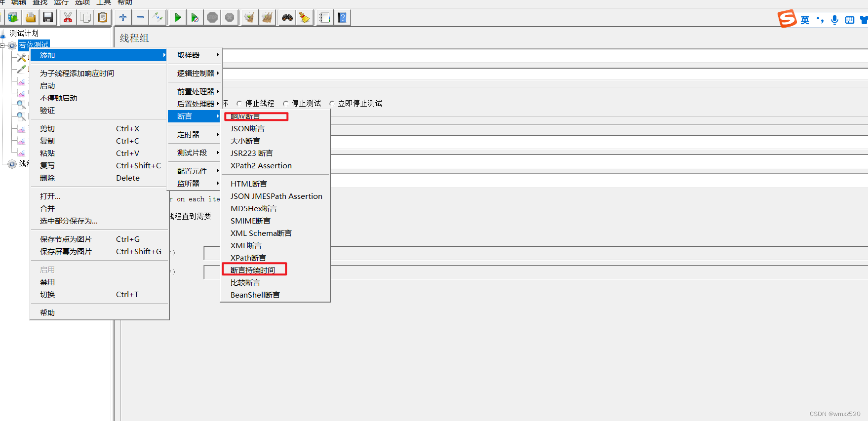This screenshot has width=868, height=421.
Task: Choose 剪切 in the context menu
Action: (x=99, y=128)
